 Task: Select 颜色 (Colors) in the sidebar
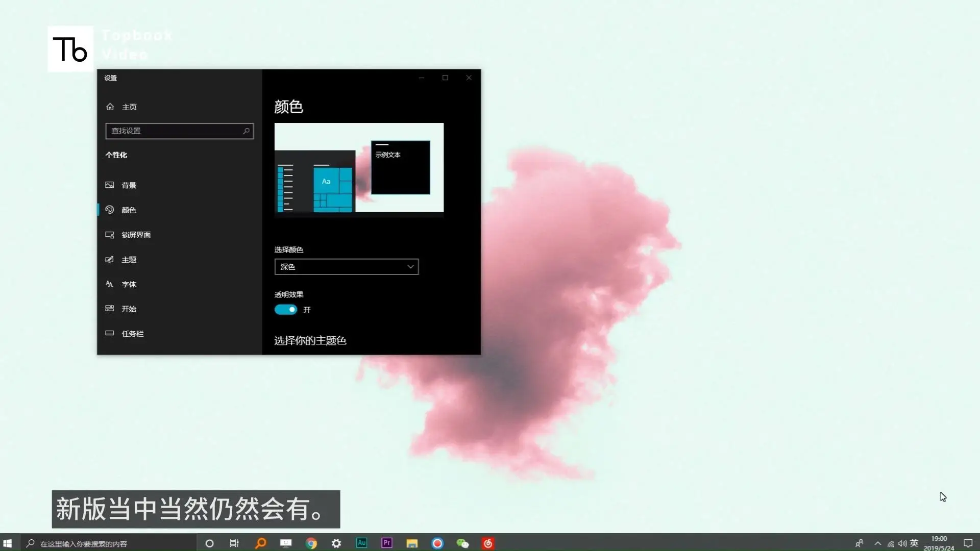click(128, 210)
